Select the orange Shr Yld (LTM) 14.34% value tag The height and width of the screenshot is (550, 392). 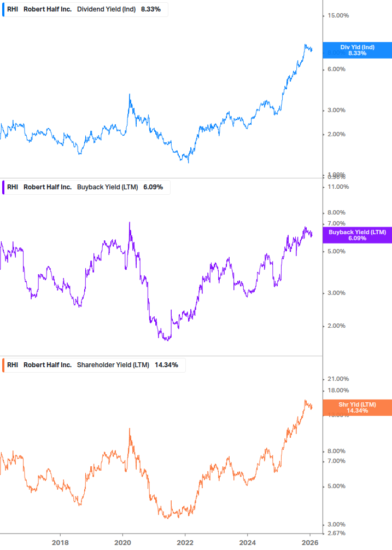[358, 408]
